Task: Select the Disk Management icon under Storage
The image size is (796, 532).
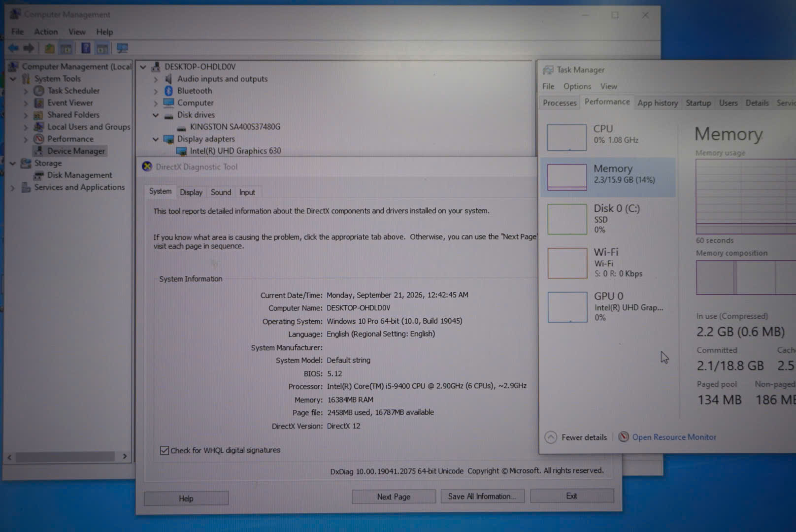Action: pyautogui.click(x=39, y=175)
